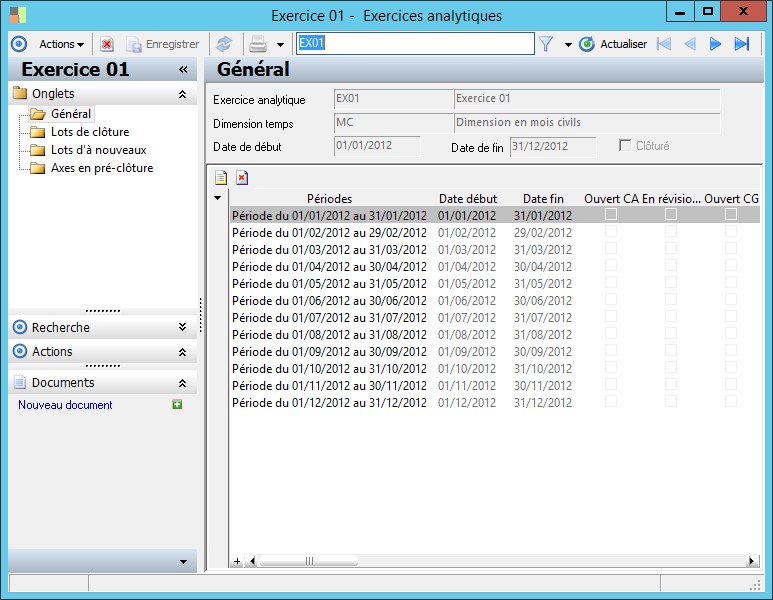773x600 pixels.
Task: Toggle the Clôturé checkbox
Action: point(625,145)
